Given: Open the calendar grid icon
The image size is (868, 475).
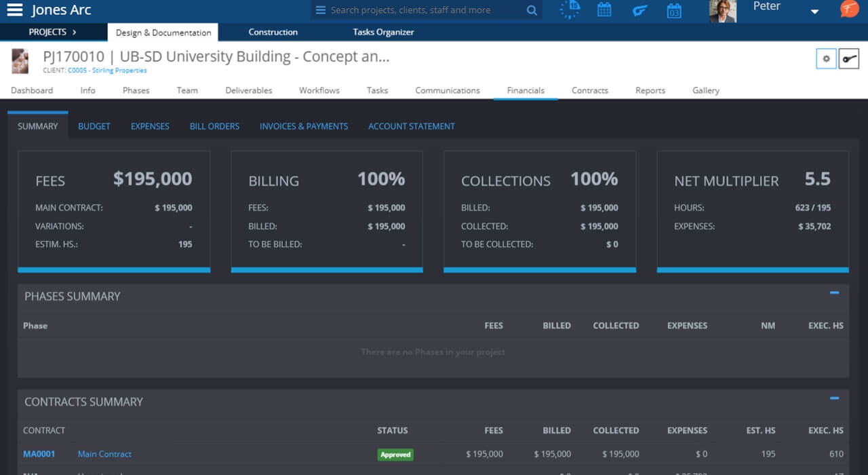Looking at the screenshot, I should (x=604, y=10).
